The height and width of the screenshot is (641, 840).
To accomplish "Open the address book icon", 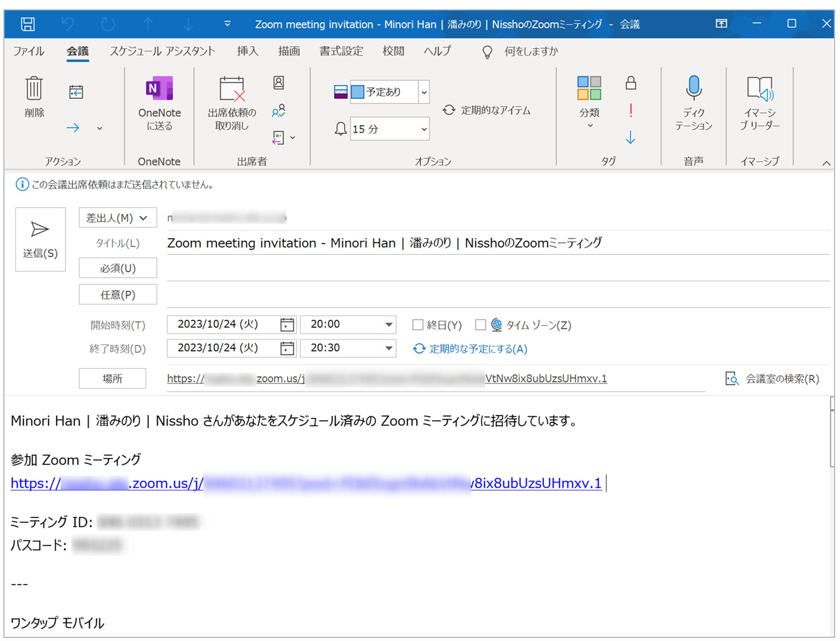I will 278,83.
